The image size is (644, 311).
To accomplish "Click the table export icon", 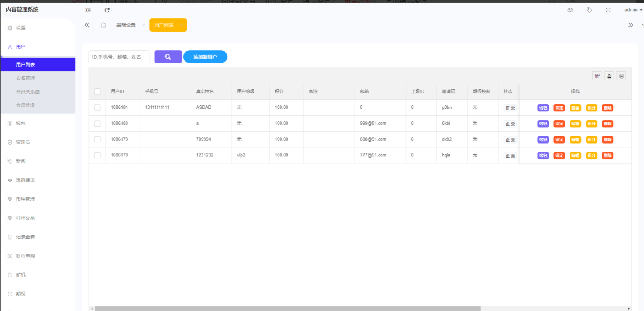I will click(609, 76).
